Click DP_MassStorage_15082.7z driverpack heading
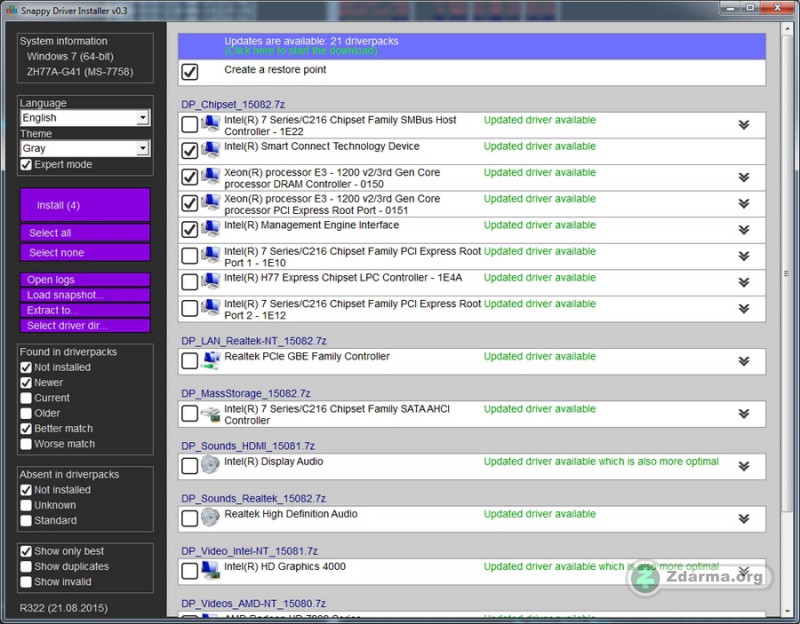 coord(246,393)
